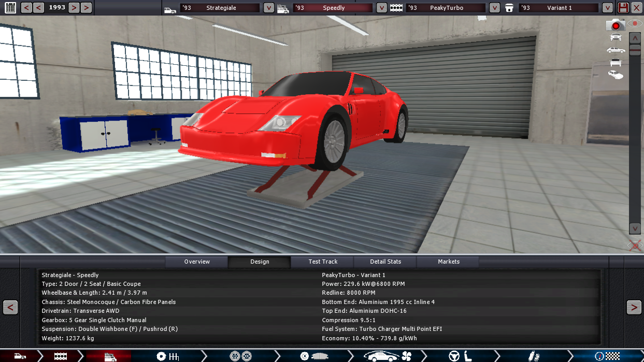The height and width of the screenshot is (362, 644).
Task: Switch to rear view camera car icon
Action: pyautogui.click(x=616, y=62)
